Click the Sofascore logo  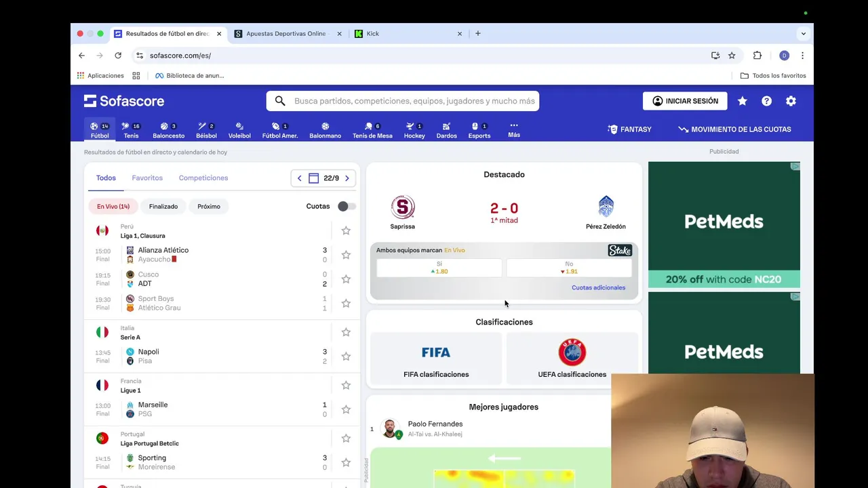(x=124, y=101)
